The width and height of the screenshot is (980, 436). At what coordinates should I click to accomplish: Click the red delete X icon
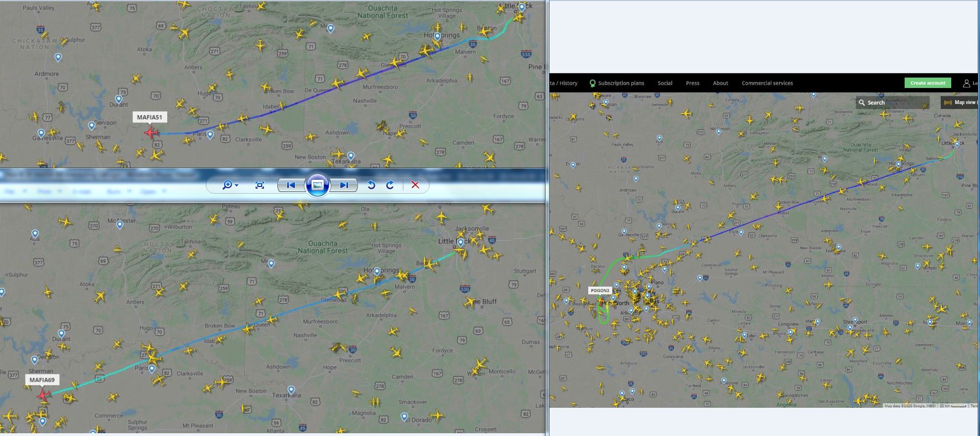pyautogui.click(x=415, y=185)
